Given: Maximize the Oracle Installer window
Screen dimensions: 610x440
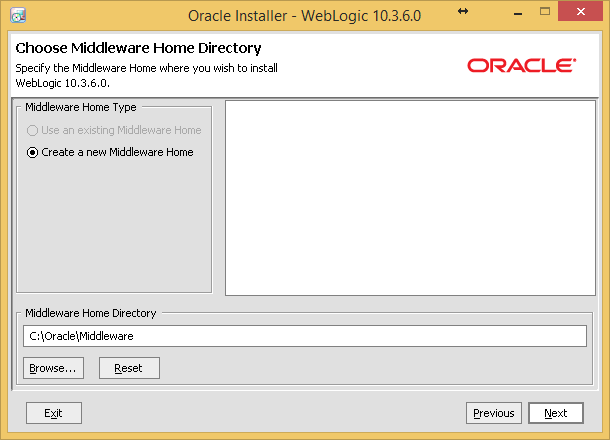Looking at the screenshot, I should point(545,12).
